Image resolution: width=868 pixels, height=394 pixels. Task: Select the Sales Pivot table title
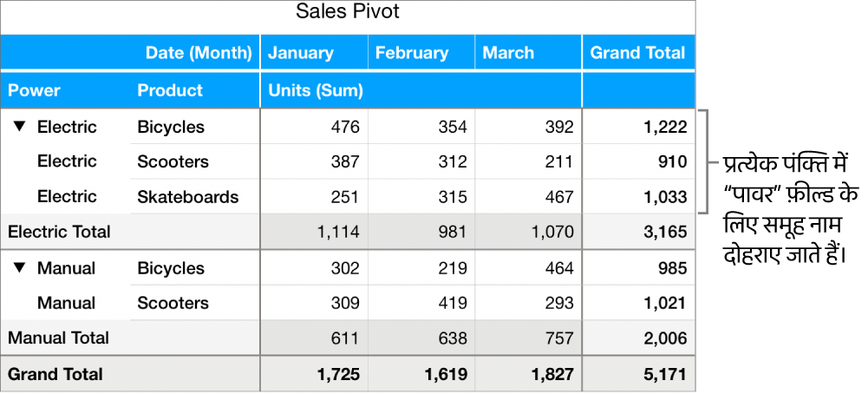click(x=347, y=12)
